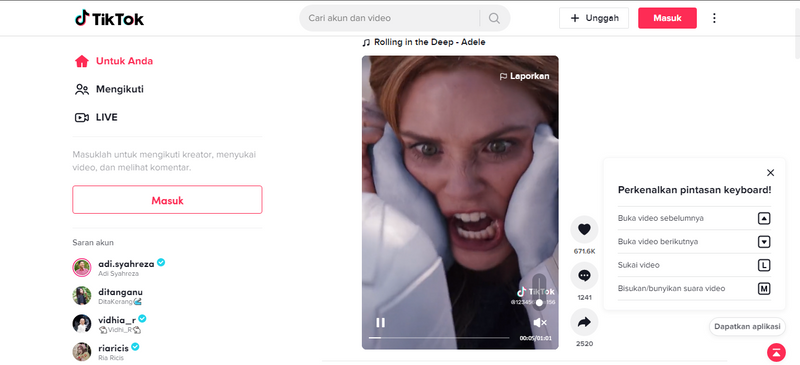Click the ditanganu username
800x365 pixels.
click(120, 292)
